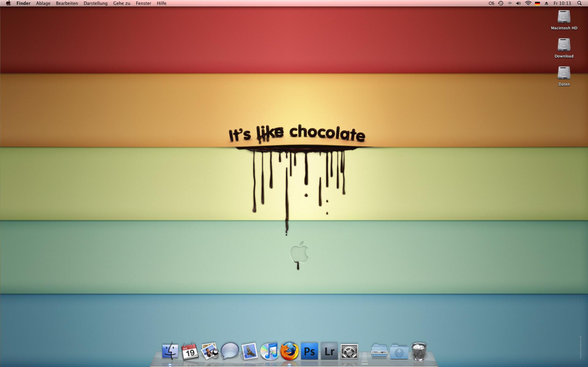
Task: Launch Lightroom from the Dock
Action: (329, 351)
